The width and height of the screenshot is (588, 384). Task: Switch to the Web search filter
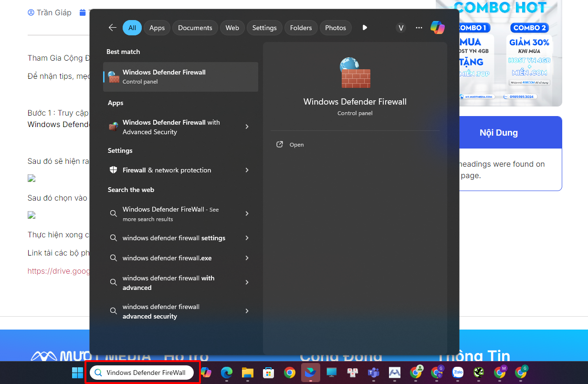(232, 28)
